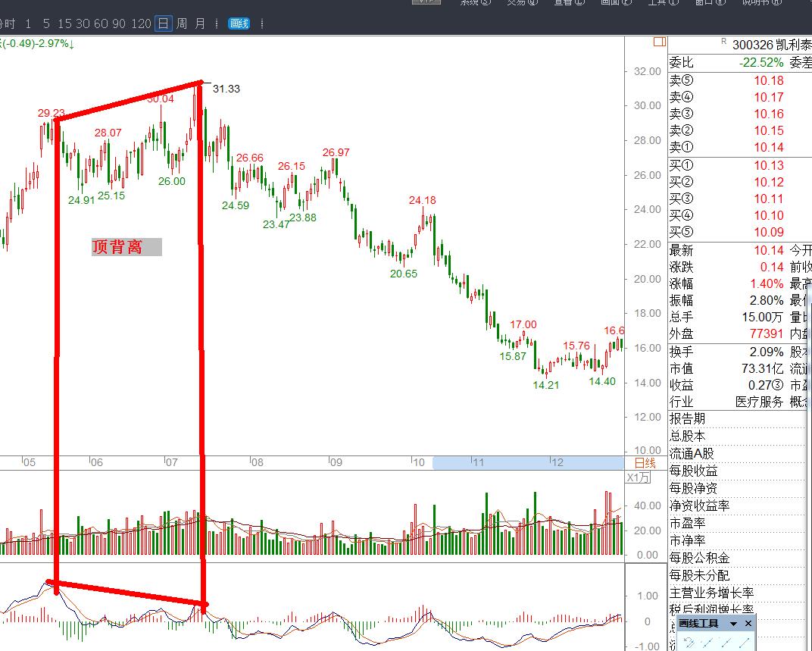Open the 画线工具 panel dropdown arrow

click(x=733, y=624)
